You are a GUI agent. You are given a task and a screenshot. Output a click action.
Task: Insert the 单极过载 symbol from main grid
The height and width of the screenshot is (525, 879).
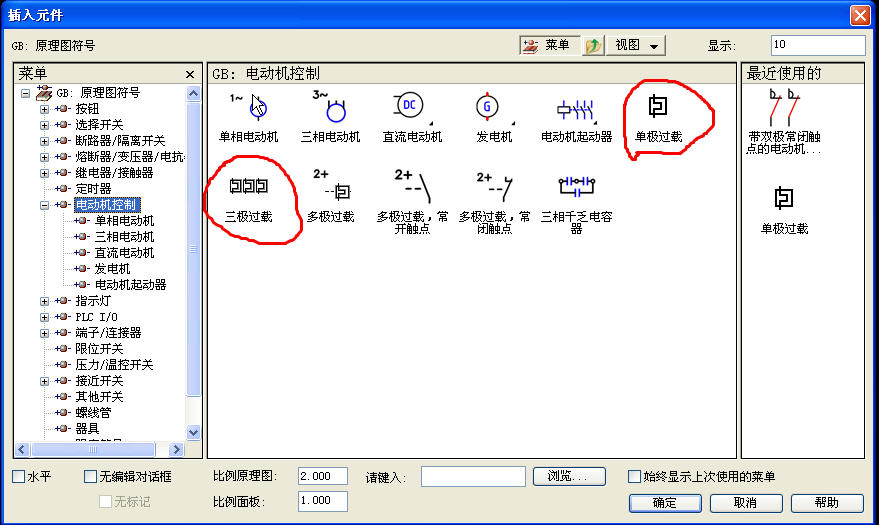pyautogui.click(x=658, y=106)
